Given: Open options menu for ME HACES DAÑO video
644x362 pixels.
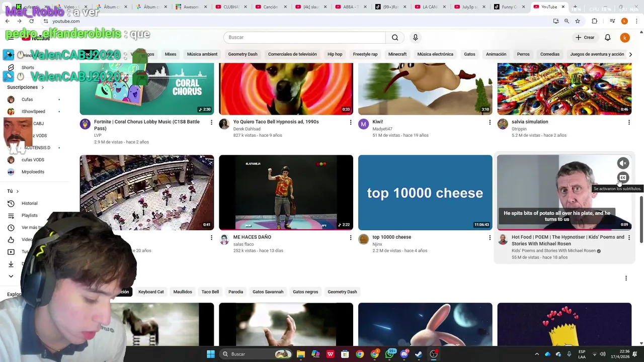Looking at the screenshot, I should tap(351, 237).
